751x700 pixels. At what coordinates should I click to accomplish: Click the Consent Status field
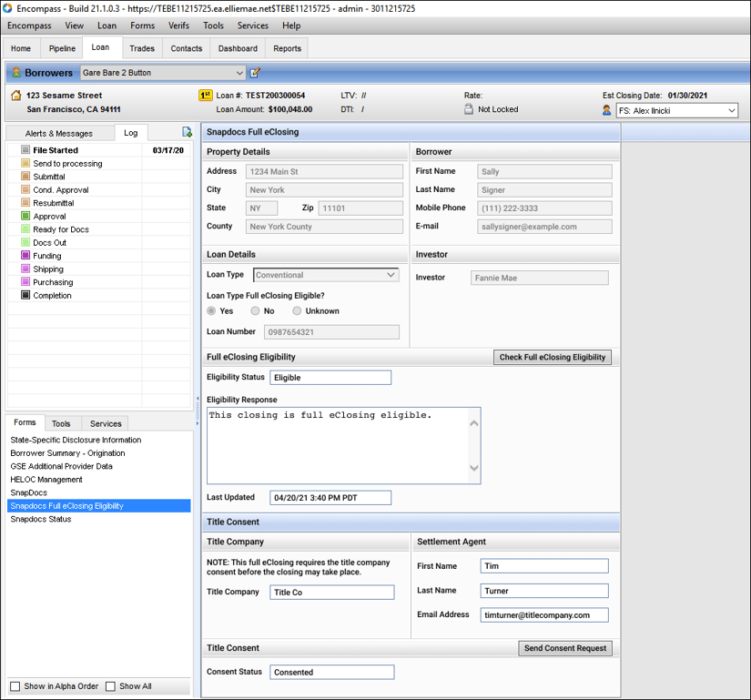[332, 672]
